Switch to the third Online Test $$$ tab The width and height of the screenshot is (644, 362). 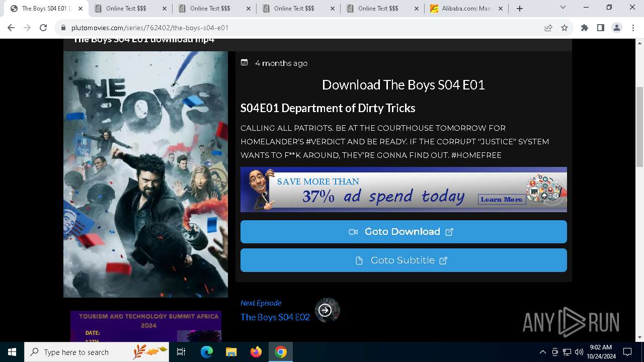coord(298,9)
